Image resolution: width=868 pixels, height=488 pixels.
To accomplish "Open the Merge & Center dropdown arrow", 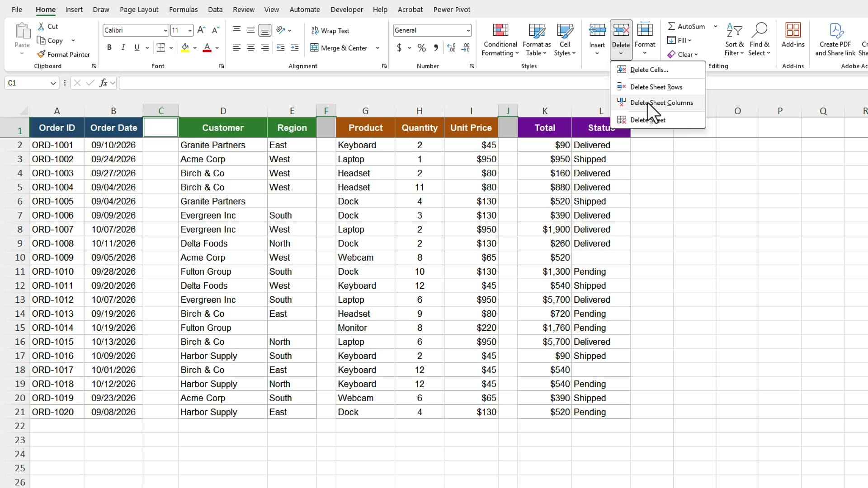I will [x=377, y=48].
